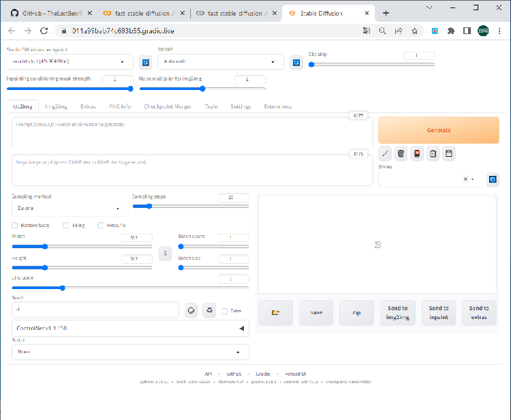The height and width of the screenshot is (420, 511).
Task: Open the Stable Diffusion checkpoint dropdown
Action: (x=69, y=61)
